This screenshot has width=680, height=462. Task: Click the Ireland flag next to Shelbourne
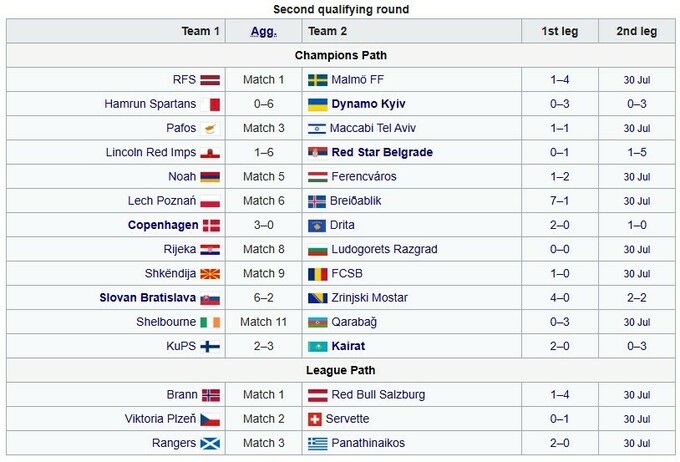click(210, 322)
